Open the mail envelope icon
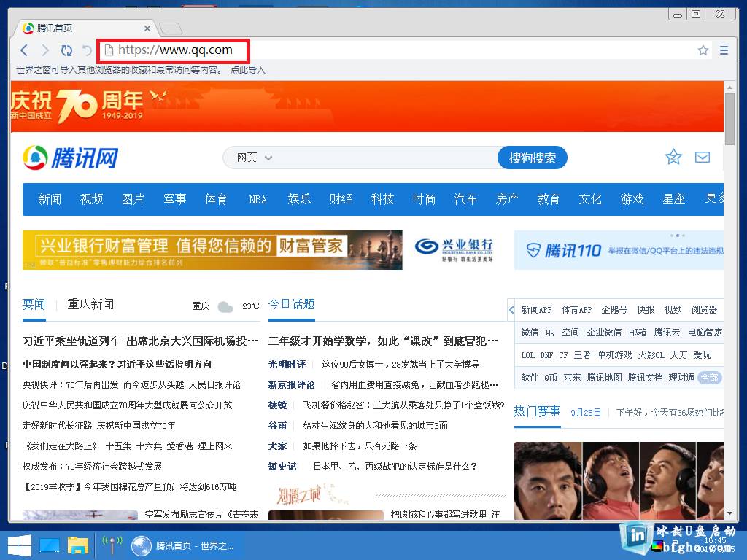The width and height of the screenshot is (747, 560). [703, 157]
